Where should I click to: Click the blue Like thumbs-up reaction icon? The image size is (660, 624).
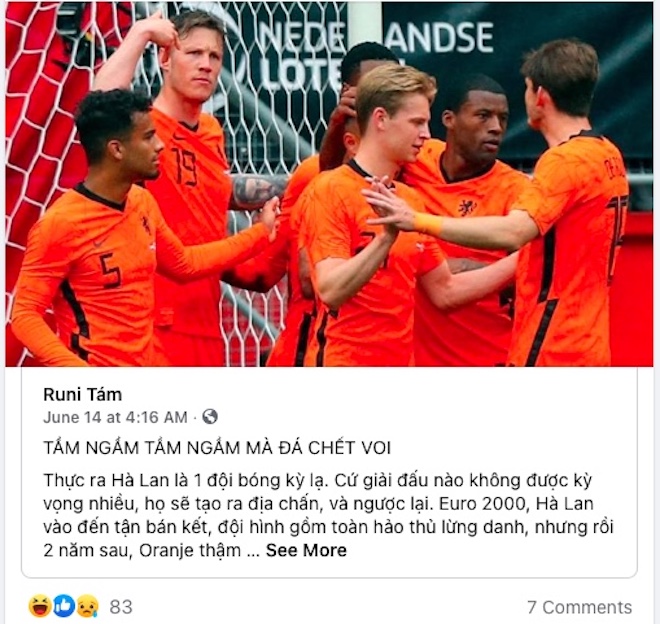pyautogui.click(x=64, y=606)
